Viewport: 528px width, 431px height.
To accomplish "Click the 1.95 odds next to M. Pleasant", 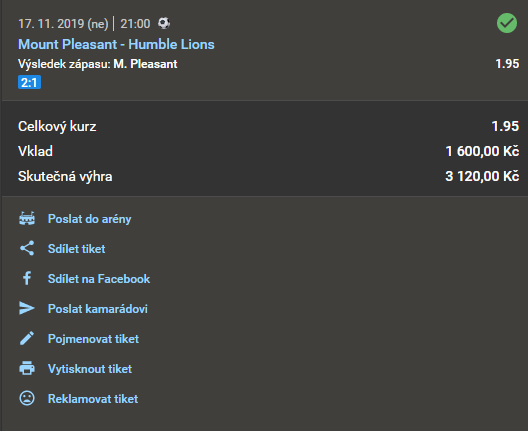I will [507, 64].
